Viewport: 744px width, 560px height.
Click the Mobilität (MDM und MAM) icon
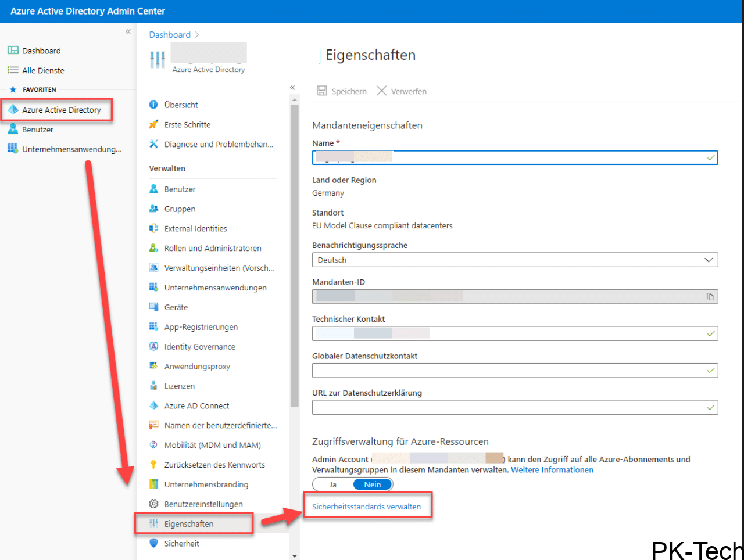[153, 445]
